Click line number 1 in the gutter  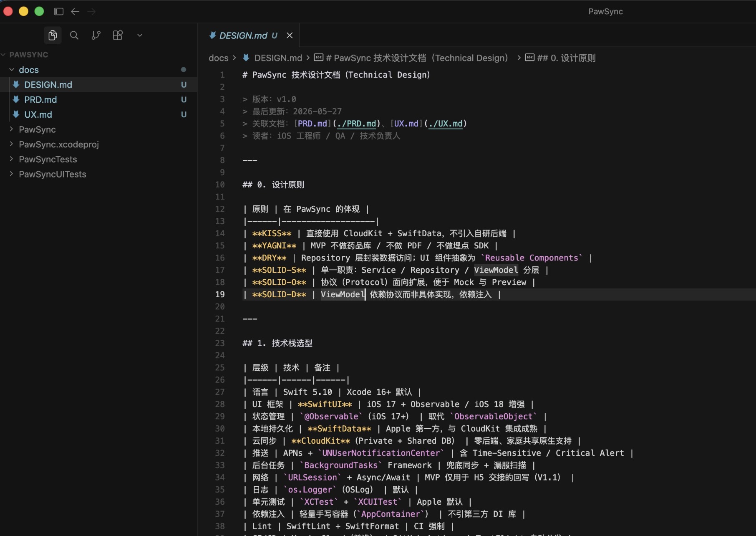pos(222,75)
